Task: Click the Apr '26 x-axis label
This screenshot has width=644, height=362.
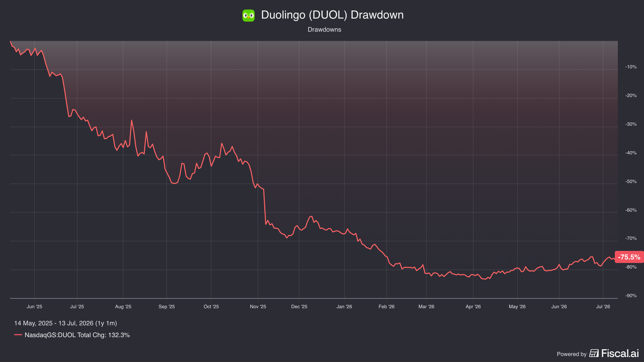Action: coord(473,307)
